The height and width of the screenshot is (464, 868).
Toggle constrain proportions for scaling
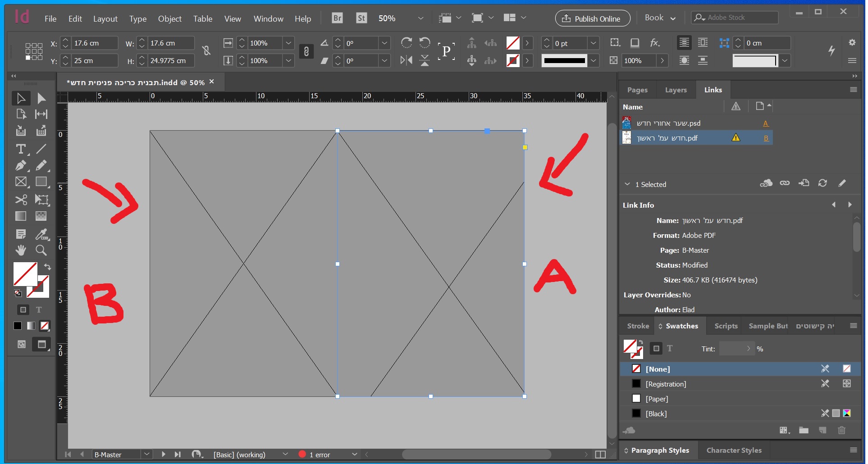tap(306, 51)
